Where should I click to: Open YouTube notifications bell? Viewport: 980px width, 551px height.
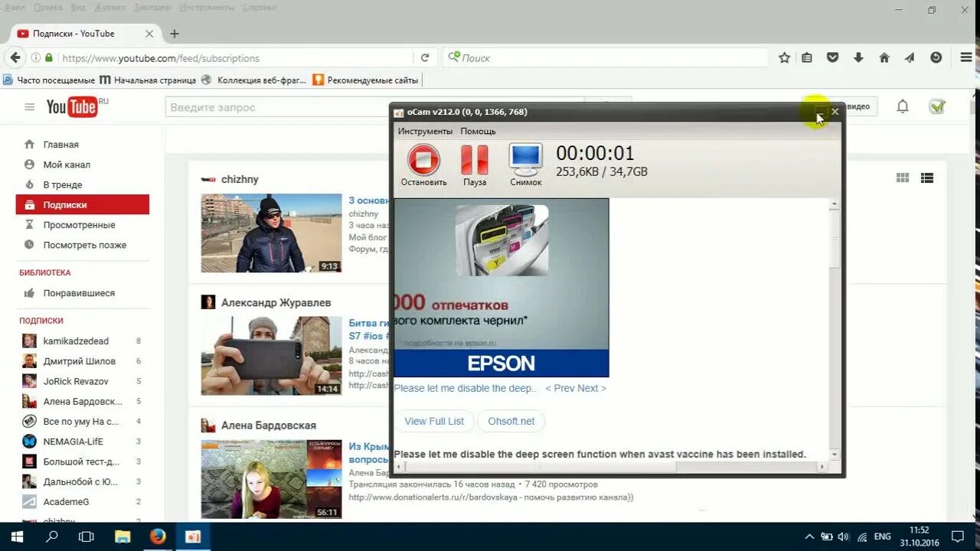[x=903, y=107]
